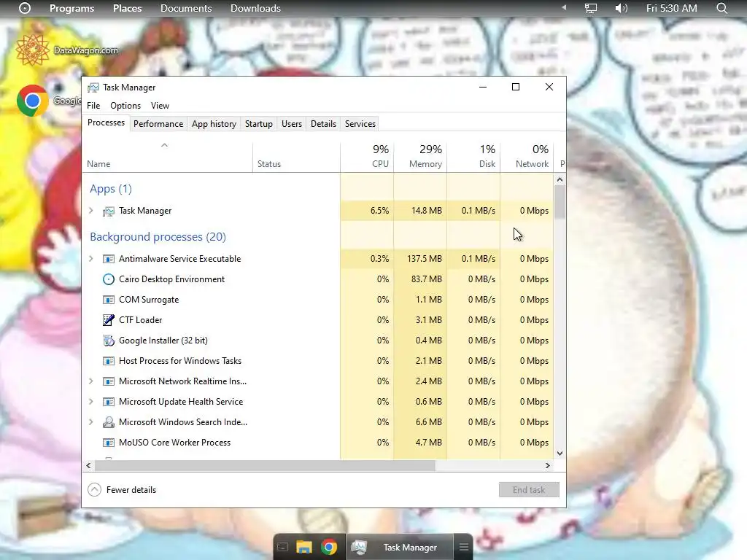The height and width of the screenshot is (560, 747).
Task: Click the vertical scrollbar down arrow
Action: pyautogui.click(x=560, y=454)
